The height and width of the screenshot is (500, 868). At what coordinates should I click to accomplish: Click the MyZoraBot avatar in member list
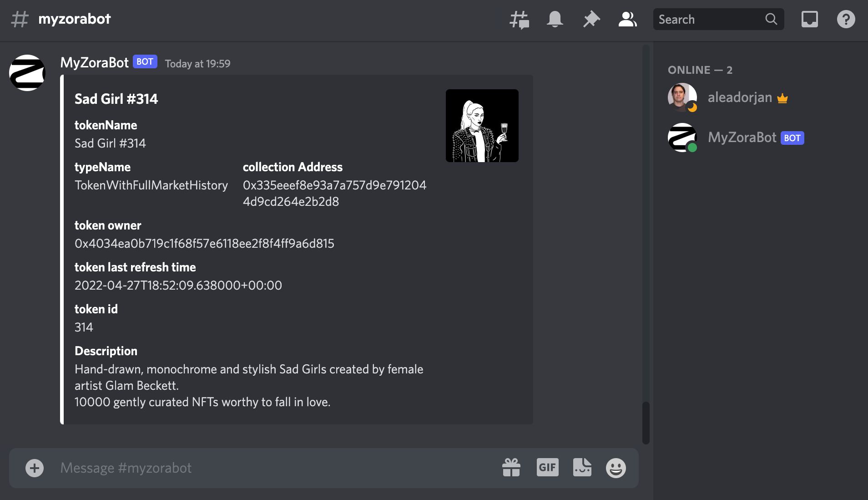coord(682,138)
